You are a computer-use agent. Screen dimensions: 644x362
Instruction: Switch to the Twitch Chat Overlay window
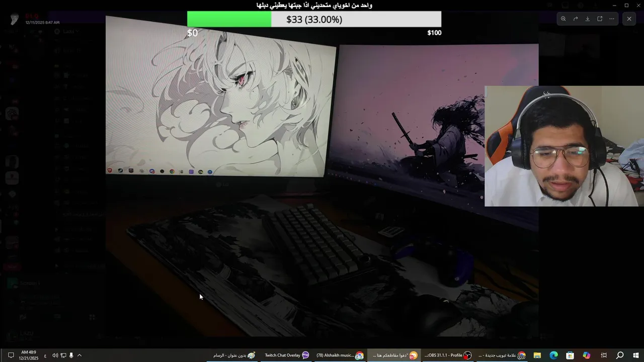[286, 355]
